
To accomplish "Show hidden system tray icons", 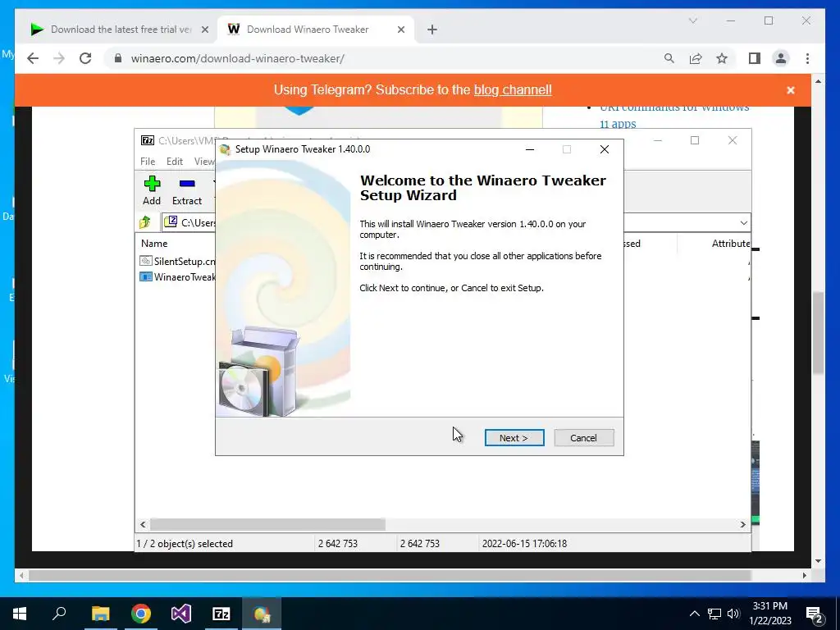I will (x=694, y=614).
